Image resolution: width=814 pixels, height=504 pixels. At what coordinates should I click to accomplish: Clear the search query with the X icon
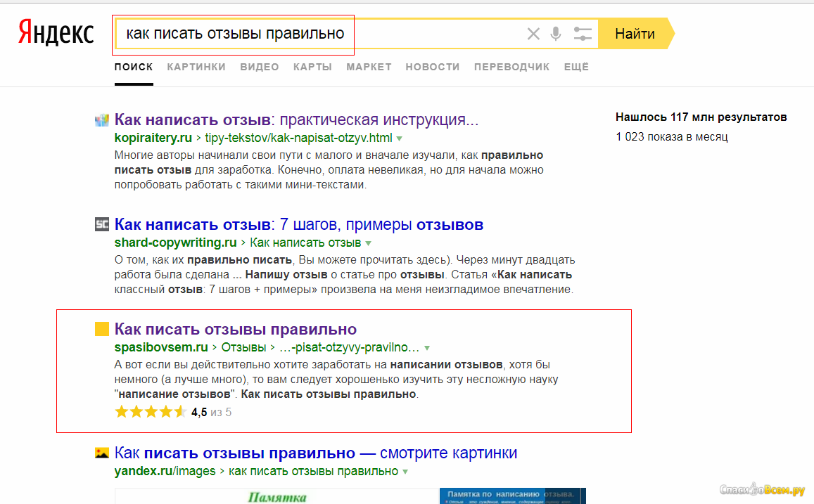click(x=533, y=34)
